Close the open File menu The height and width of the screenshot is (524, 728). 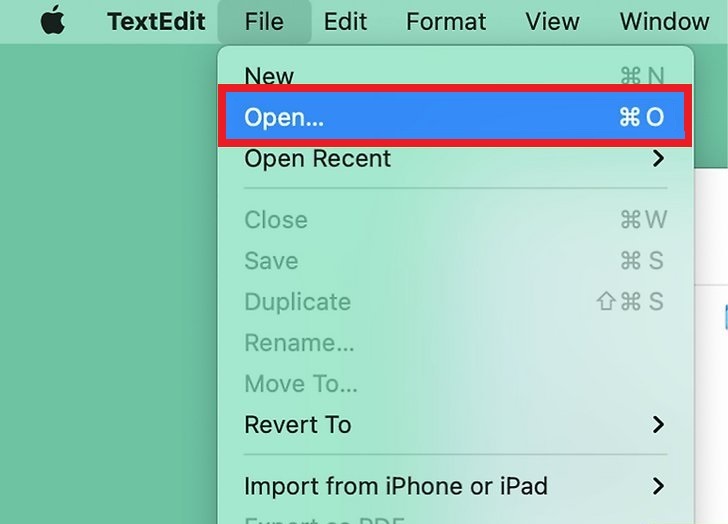pyautogui.click(x=264, y=21)
